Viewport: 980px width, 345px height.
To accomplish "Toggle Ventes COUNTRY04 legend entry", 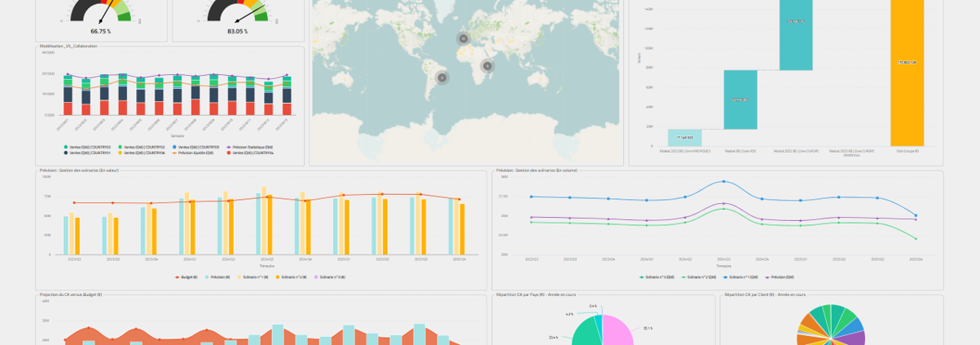I will tap(250, 153).
